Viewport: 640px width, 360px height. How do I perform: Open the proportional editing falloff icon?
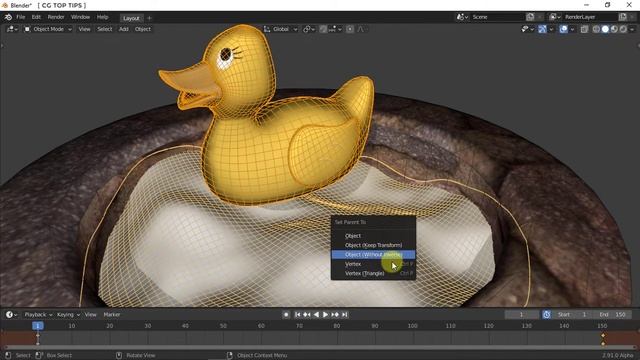pos(361,29)
